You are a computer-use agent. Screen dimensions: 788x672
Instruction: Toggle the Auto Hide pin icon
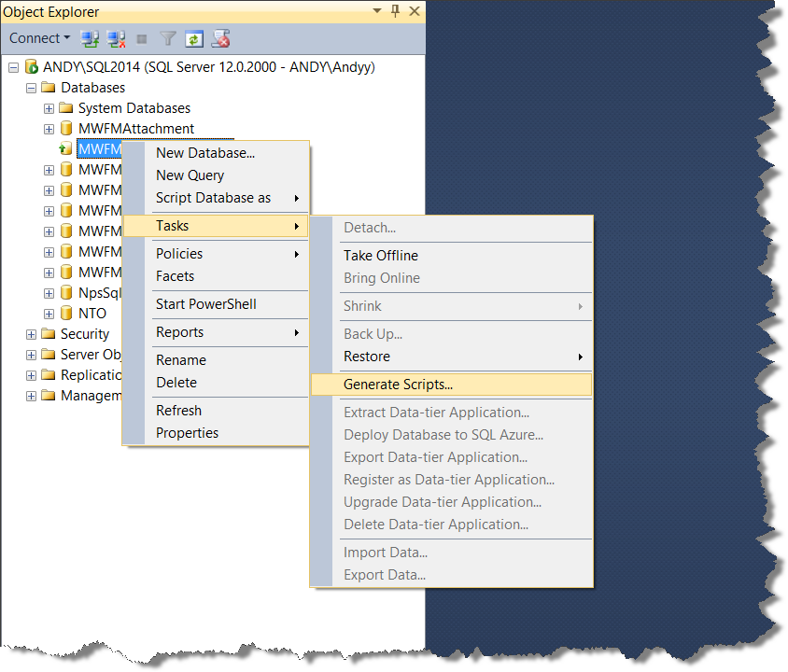pos(395,11)
